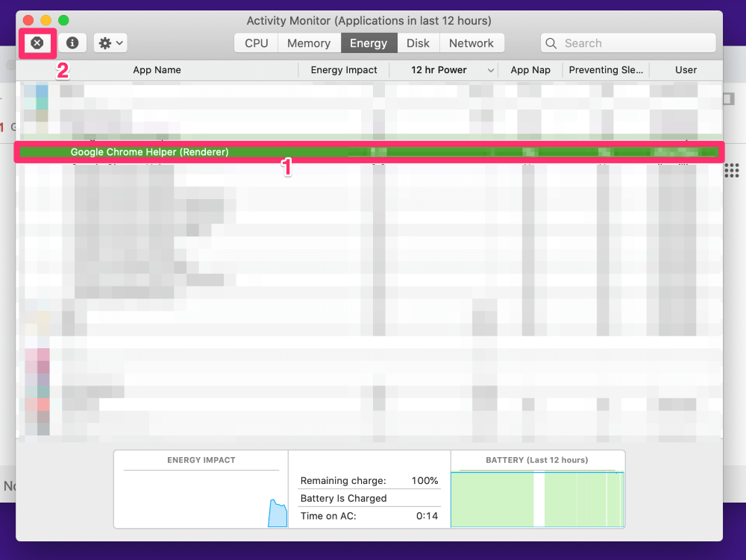This screenshot has height=560, width=746.
Task: Sort by User column header
Action: pyautogui.click(x=686, y=70)
